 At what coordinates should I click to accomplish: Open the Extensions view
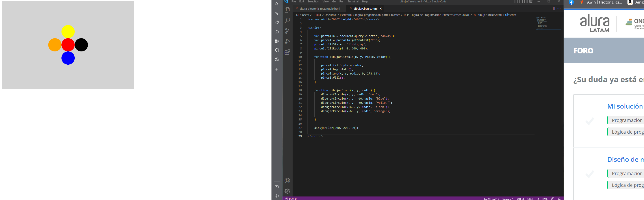[x=287, y=52]
